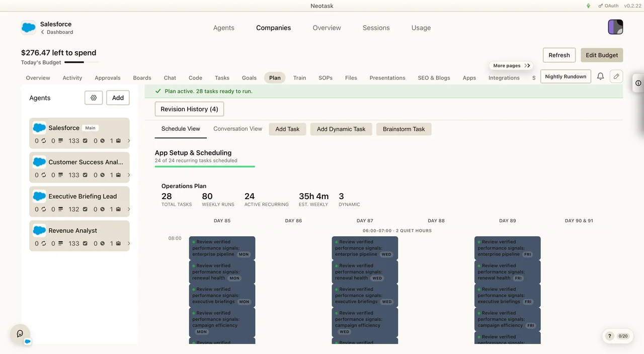Viewport: 644px width, 354px height.
Task: Switch to the Agents top navigation item
Action: pyautogui.click(x=223, y=28)
